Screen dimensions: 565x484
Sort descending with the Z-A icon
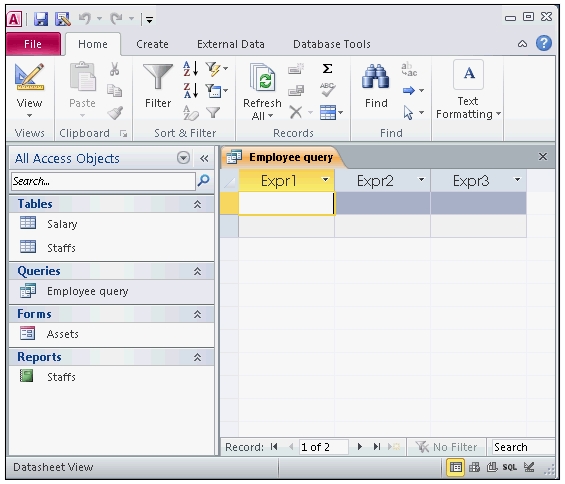pyautogui.click(x=191, y=90)
